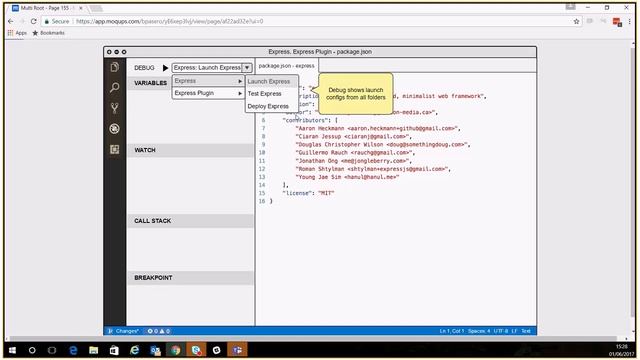Click the DEBUG panel title
This screenshot has height=360, width=640.
(144, 68)
